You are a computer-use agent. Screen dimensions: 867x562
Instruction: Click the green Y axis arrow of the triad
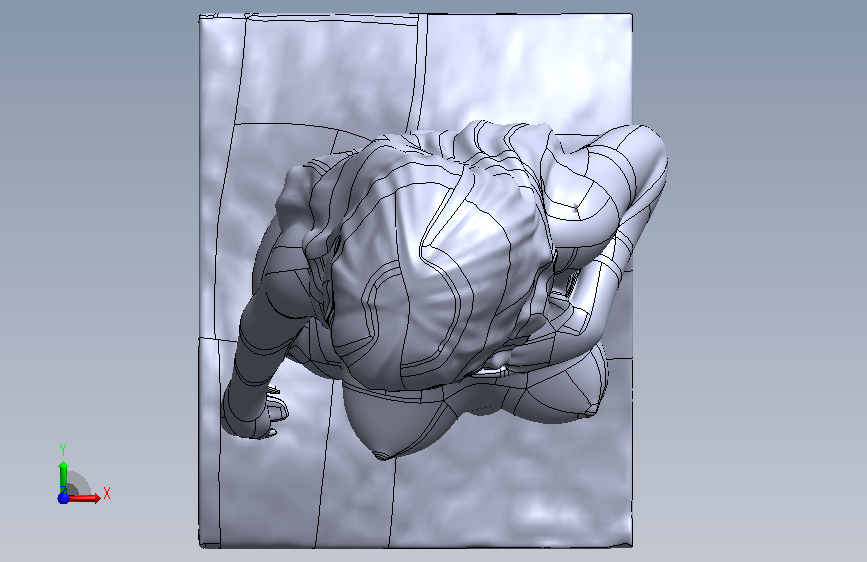click(63, 476)
